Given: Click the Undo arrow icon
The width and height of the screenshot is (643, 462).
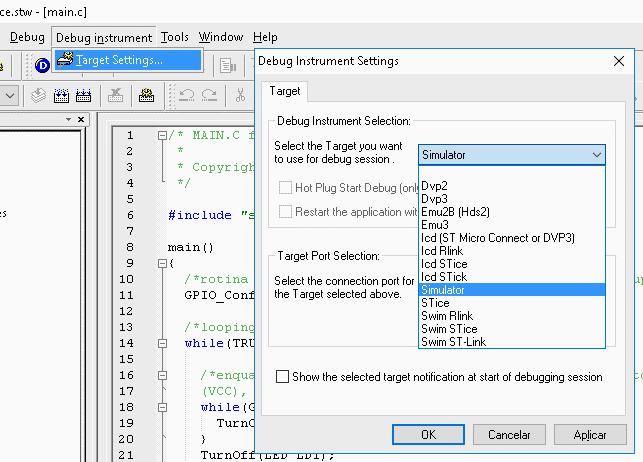Looking at the screenshot, I should pyautogui.click(x=186, y=96).
